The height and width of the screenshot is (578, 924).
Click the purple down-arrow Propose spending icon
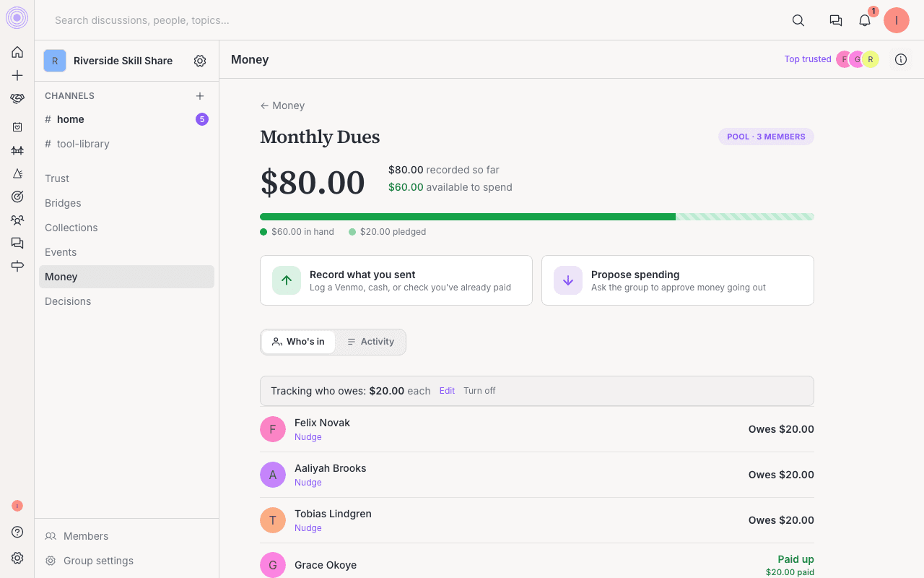(568, 280)
